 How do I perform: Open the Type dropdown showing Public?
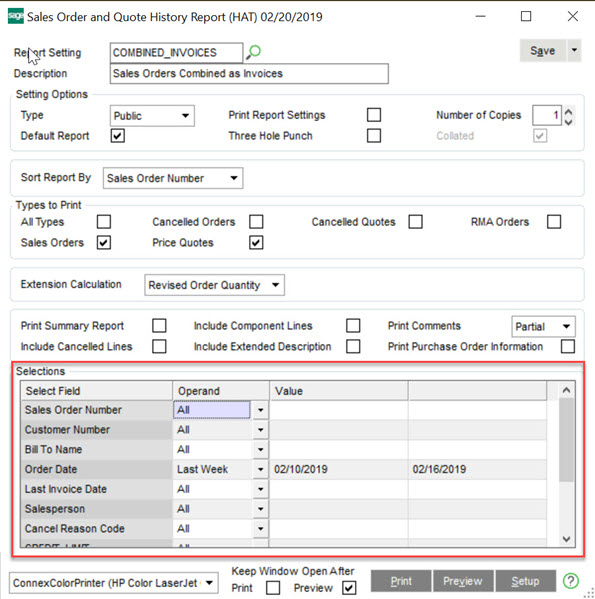152,116
